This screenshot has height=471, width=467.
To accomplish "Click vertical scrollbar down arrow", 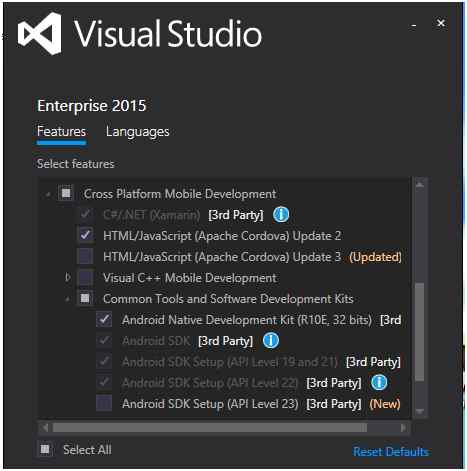I will coord(420,412).
